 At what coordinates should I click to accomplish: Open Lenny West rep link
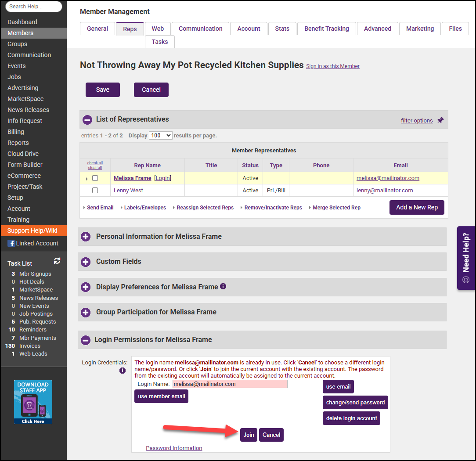point(128,190)
